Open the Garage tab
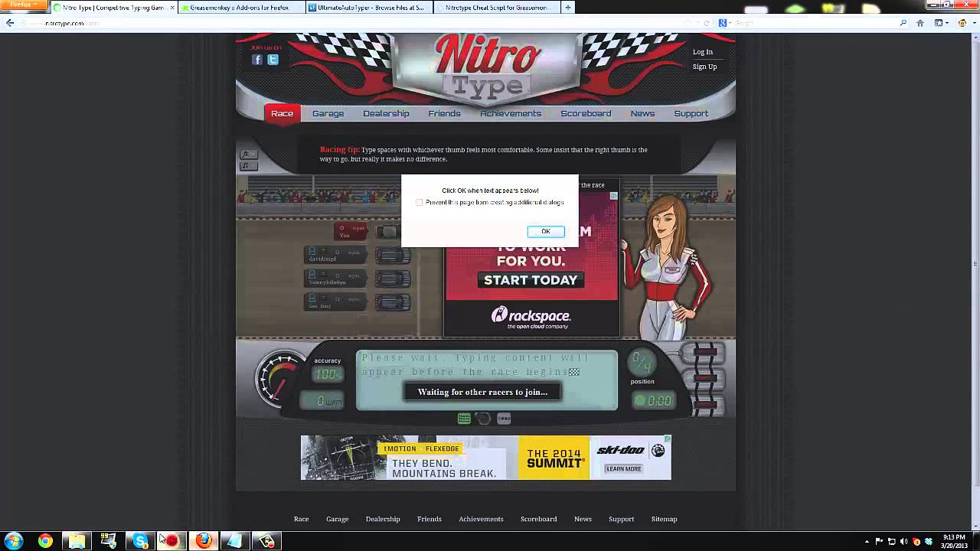Viewport: 980px width, 551px height. (328, 113)
